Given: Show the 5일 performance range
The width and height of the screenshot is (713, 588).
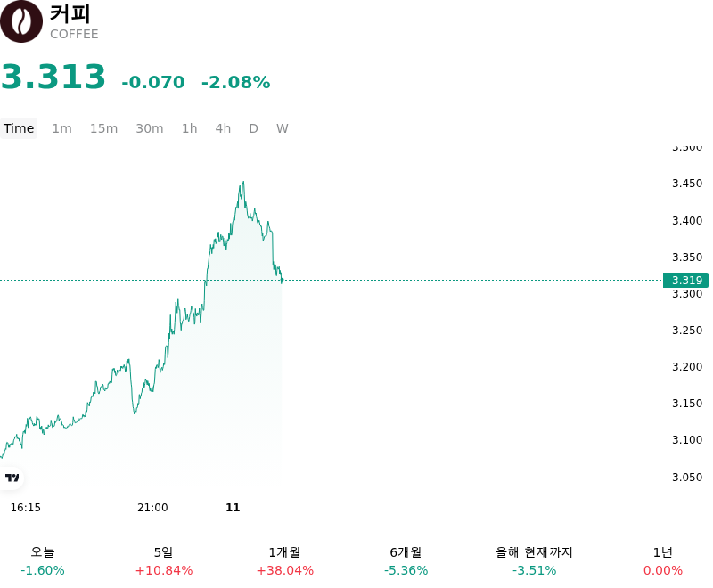Looking at the screenshot, I should [164, 561].
